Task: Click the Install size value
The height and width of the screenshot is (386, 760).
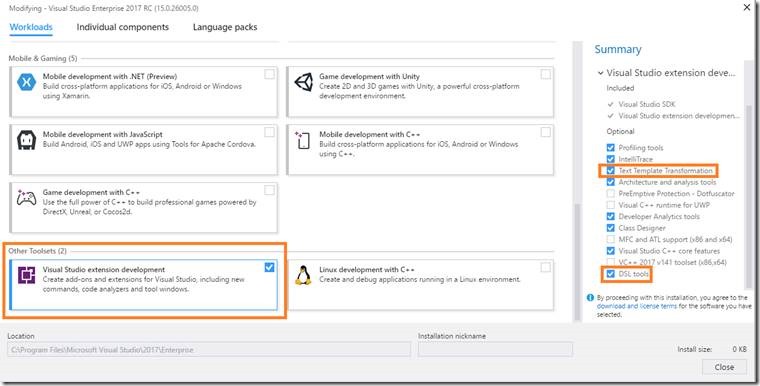Action: click(x=740, y=349)
